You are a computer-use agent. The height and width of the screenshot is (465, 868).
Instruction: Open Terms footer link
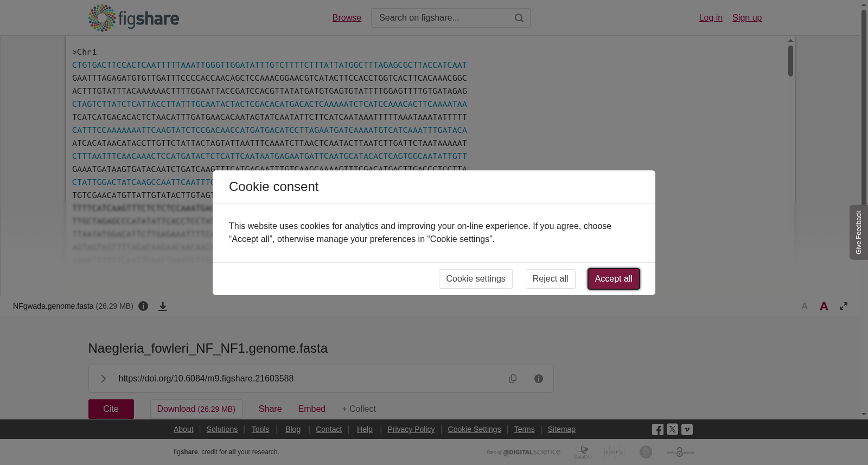point(524,429)
